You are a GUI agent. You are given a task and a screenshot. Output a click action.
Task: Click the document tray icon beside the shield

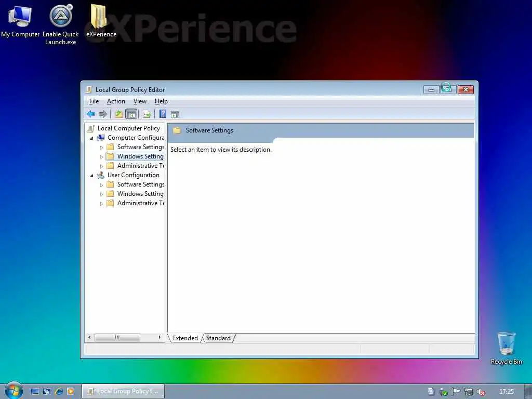coord(431,392)
